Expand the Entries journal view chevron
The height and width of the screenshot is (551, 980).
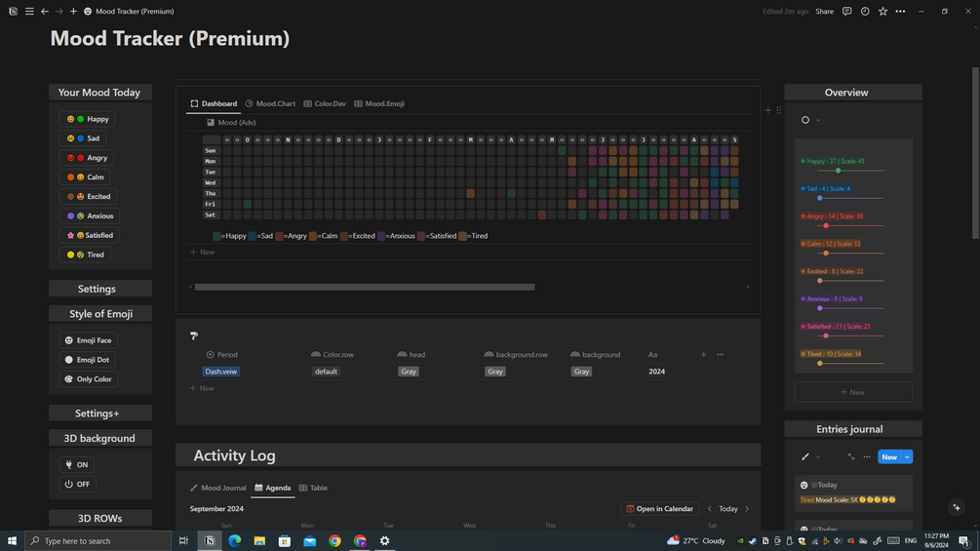click(818, 456)
